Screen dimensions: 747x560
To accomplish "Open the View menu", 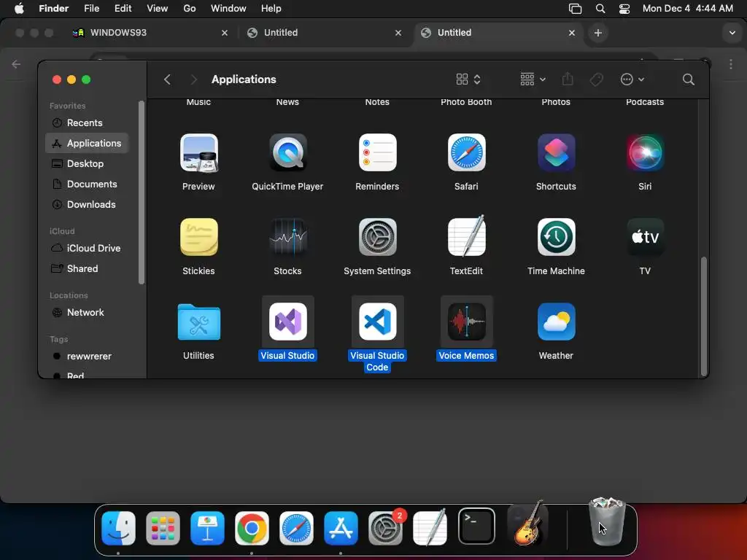I will [158, 9].
